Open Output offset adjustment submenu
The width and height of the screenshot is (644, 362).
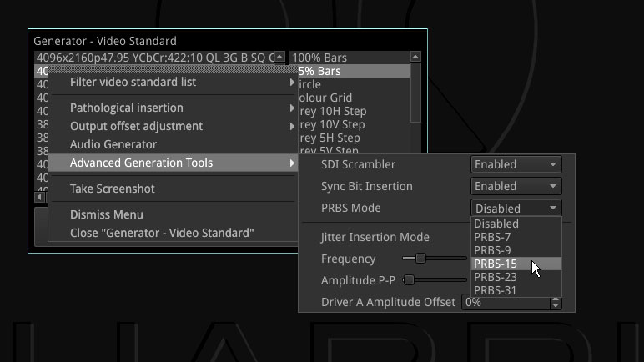[173, 126]
